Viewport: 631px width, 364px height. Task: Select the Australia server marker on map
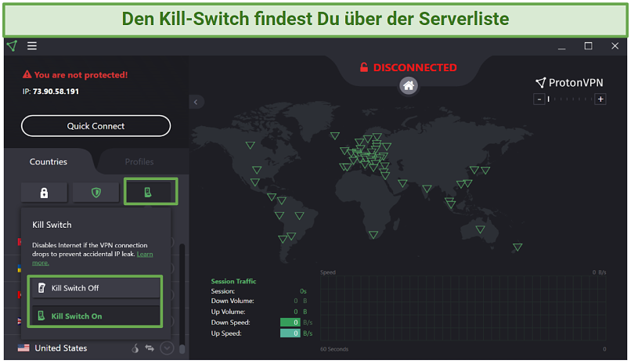(480, 229)
